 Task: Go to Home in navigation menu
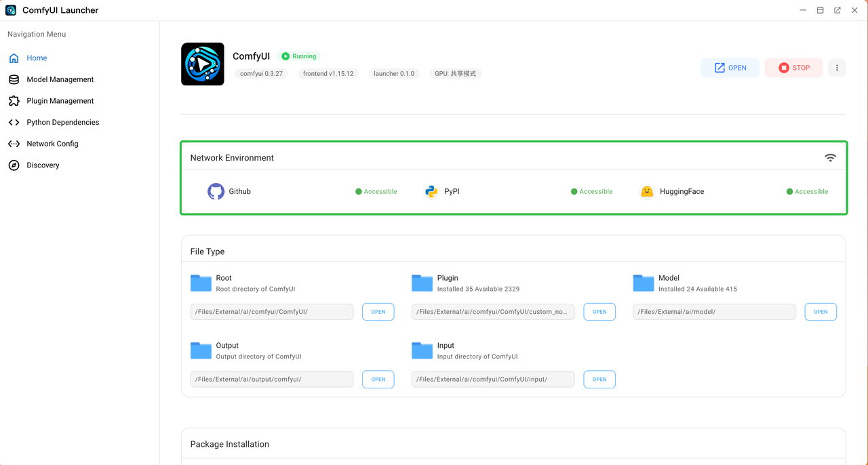point(37,58)
